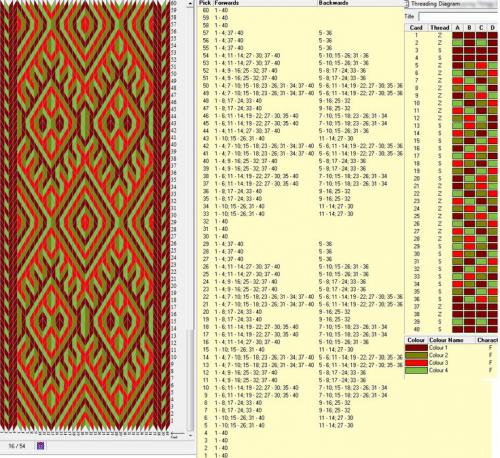Click the Pick column header
The width and height of the screenshot is (500, 458).
pos(204,3)
